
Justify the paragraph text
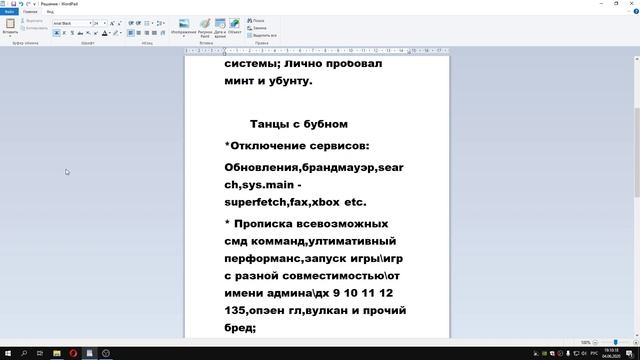tap(154, 33)
